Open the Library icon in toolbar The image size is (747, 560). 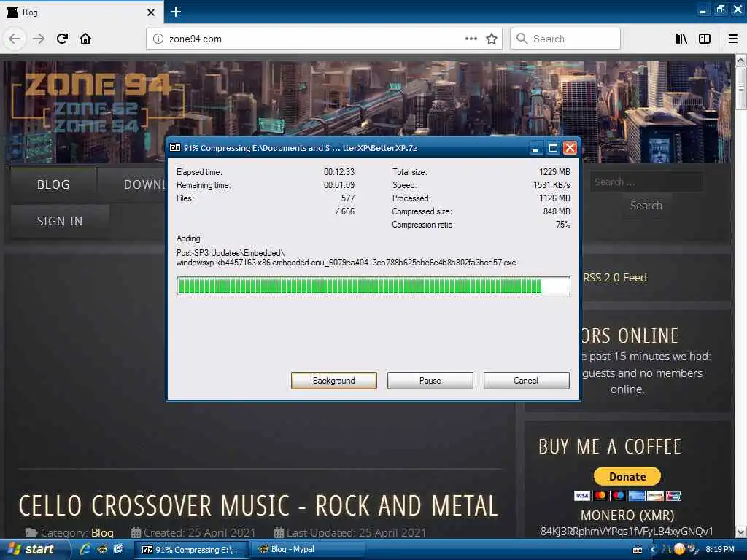coord(681,39)
